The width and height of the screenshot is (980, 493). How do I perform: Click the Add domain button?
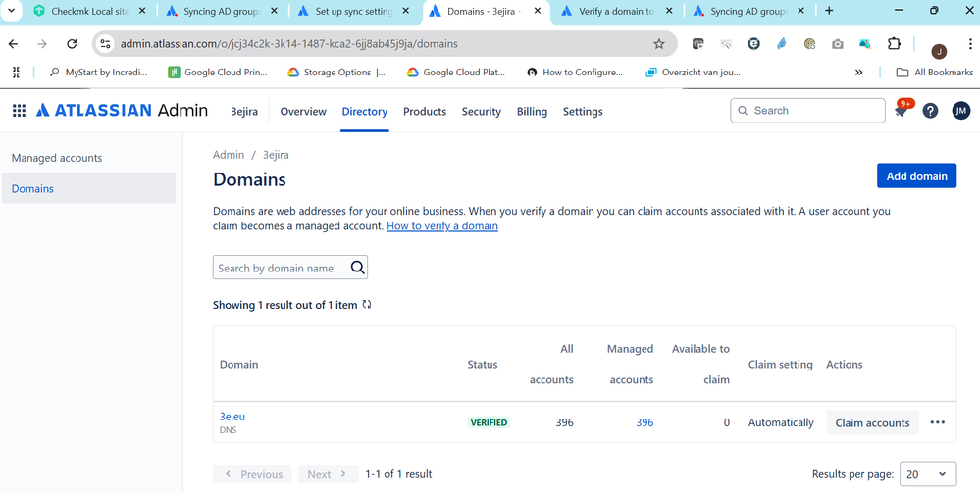(x=916, y=175)
